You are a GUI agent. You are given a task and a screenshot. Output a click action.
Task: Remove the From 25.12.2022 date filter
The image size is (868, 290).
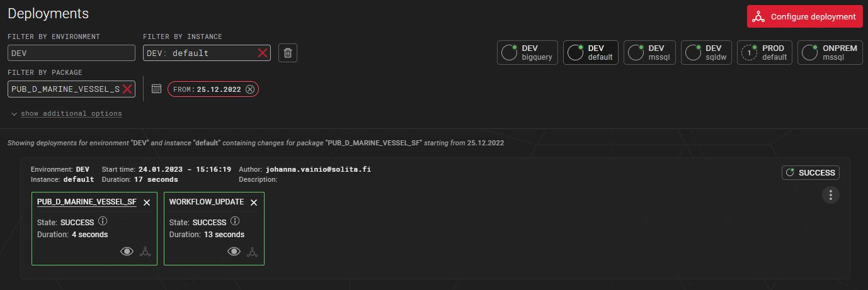click(250, 89)
